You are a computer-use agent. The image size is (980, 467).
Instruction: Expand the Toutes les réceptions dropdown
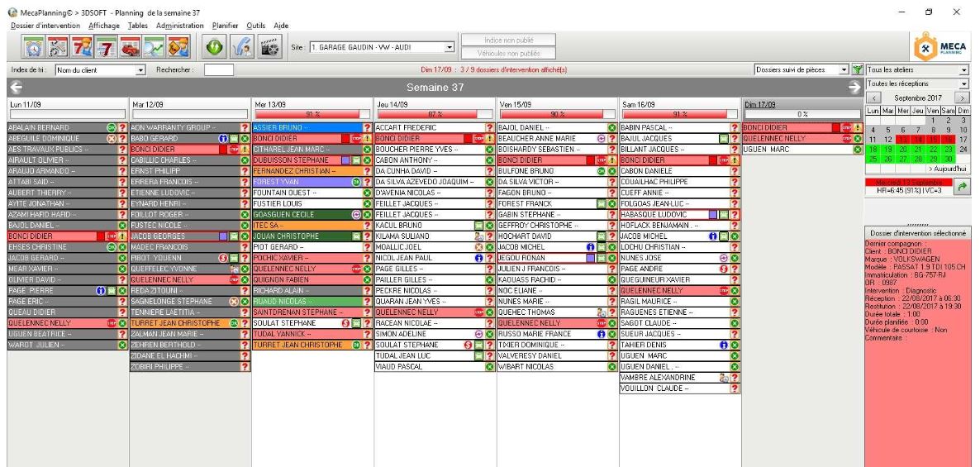pyautogui.click(x=963, y=83)
